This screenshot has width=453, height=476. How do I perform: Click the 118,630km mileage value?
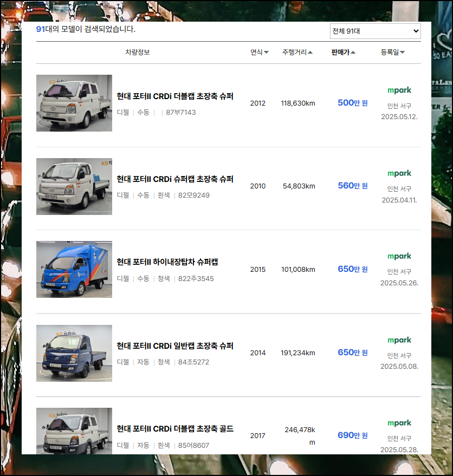click(x=298, y=103)
